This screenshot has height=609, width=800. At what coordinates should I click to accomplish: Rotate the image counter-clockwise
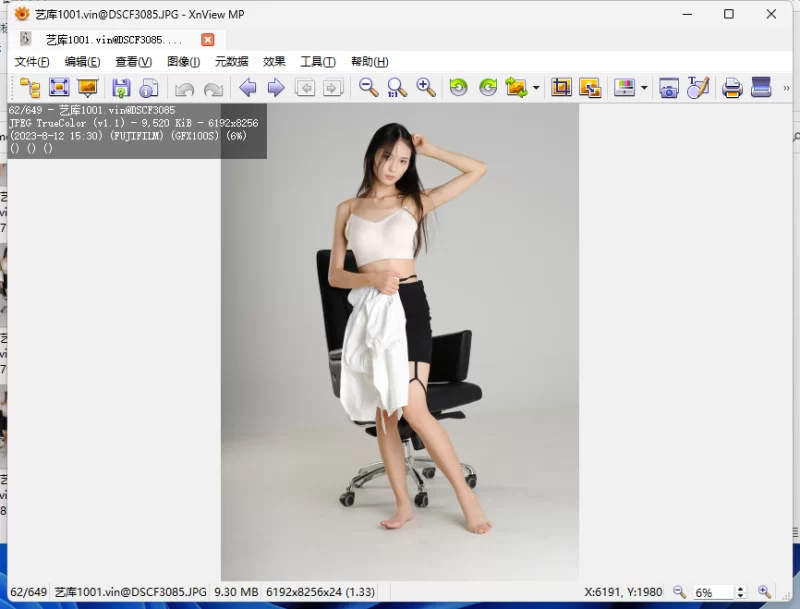point(458,88)
